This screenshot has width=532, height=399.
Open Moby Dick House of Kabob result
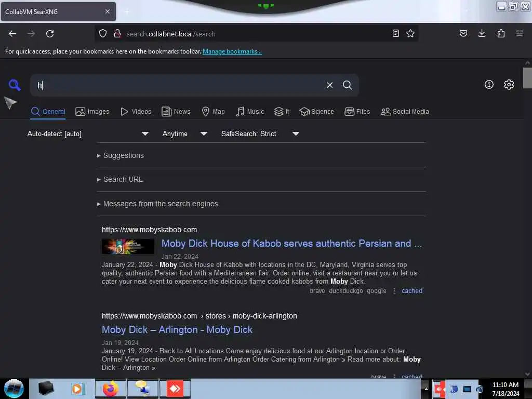pos(292,243)
